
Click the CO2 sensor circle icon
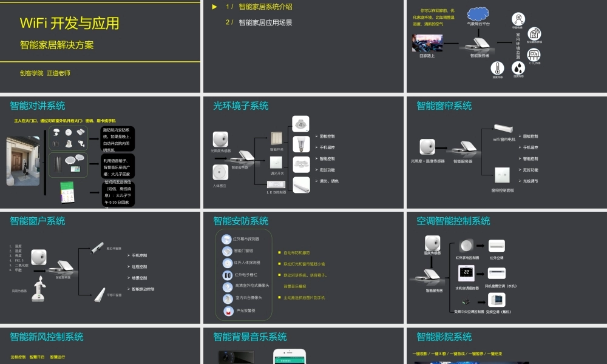[x=534, y=55]
